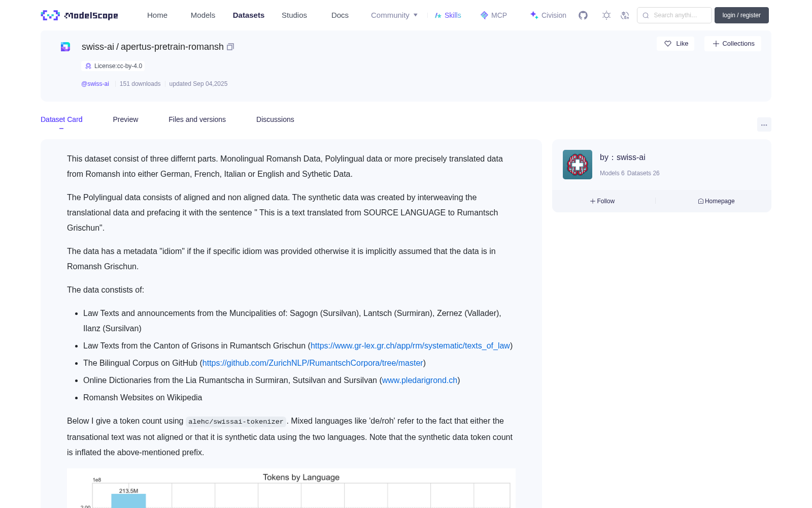Click 'The data constists of:' text
This screenshot has height=508, width=812.
tap(106, 290)
